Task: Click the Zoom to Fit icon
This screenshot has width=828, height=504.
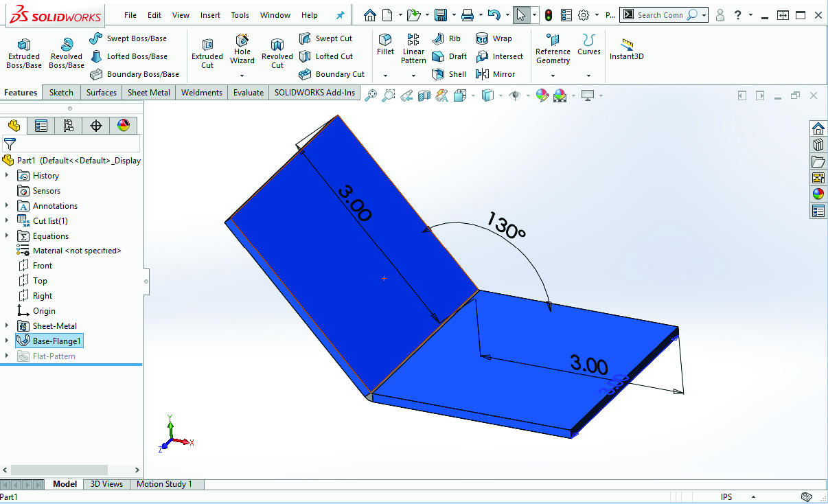Action: 370,95
